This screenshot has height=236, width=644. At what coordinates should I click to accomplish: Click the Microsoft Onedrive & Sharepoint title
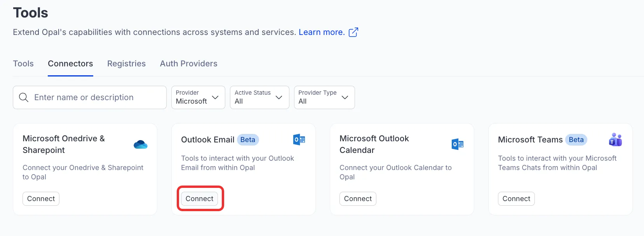(64, 144)
